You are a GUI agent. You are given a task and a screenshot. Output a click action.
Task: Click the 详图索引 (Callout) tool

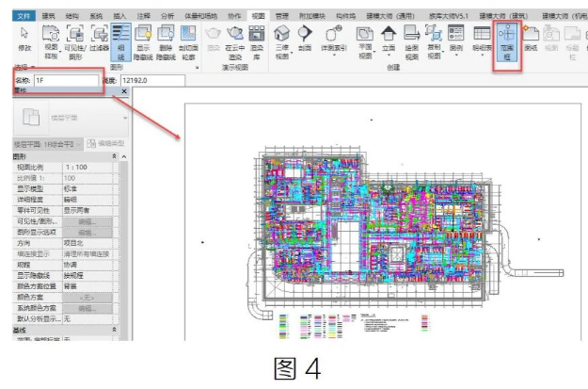pos(334,39)
